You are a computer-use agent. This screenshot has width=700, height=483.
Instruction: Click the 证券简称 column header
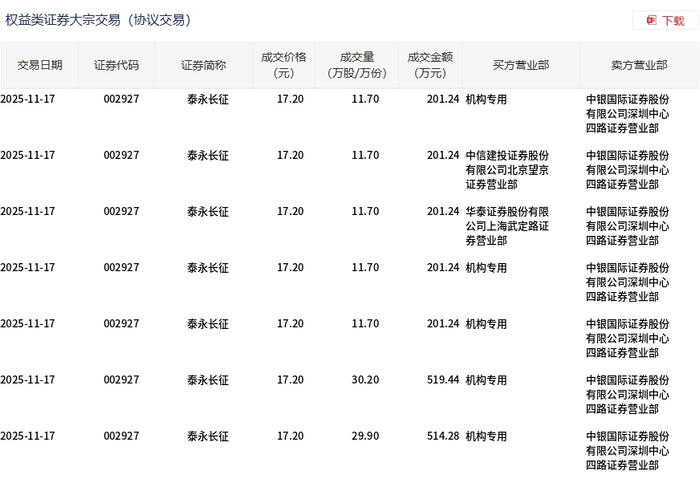(204, 66)
